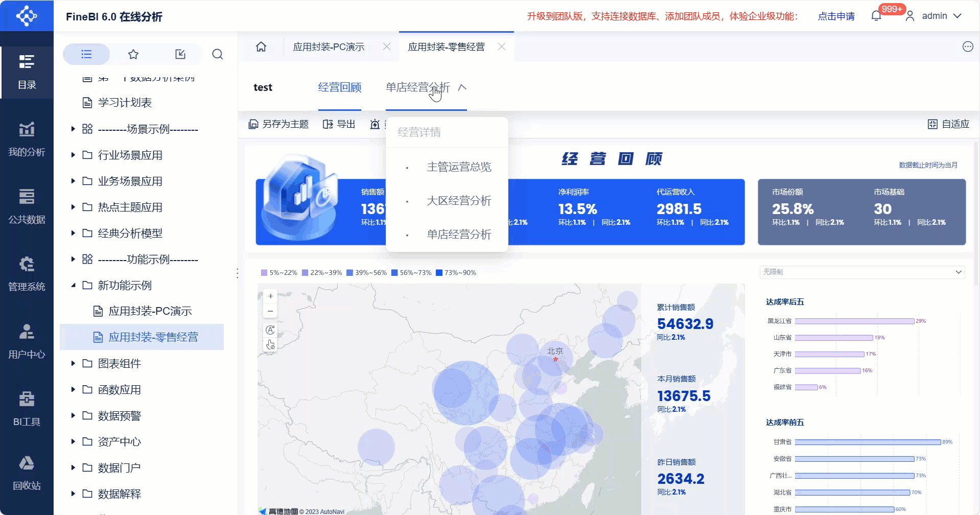Expand the 资产中心 folder
This screenshot has width=980, height=515.
click(x=73, y=441)
